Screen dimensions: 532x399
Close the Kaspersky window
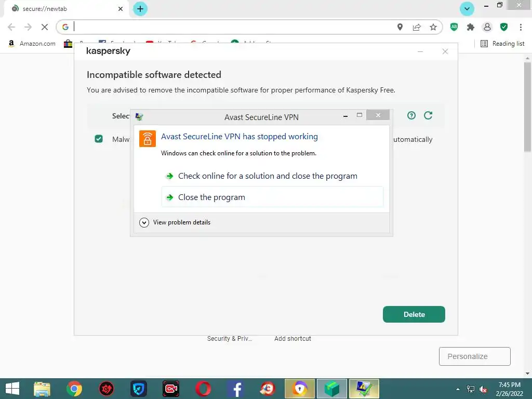(445, 51)
